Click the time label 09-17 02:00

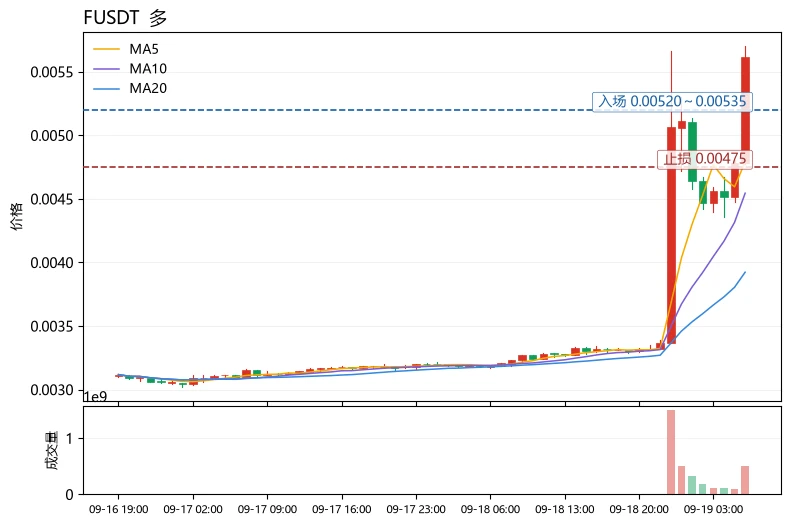[193, 509]
